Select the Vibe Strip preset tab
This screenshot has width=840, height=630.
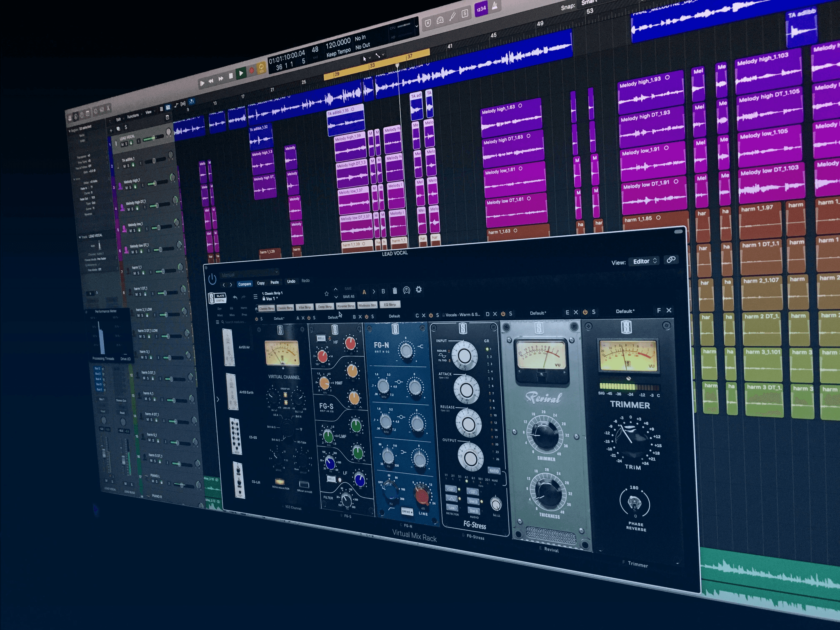[x=305, y=307]
